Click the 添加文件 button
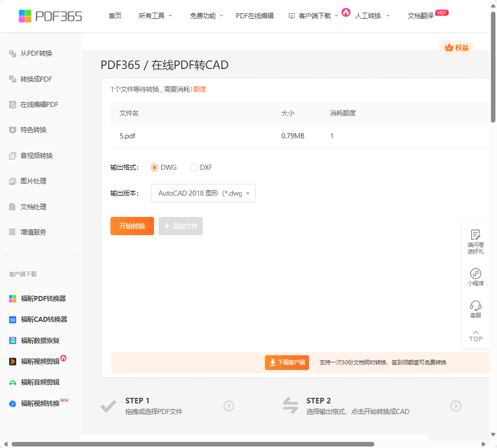Image resolution: width=497 pixels, height=448 pixels. click(x=181, y=226)
